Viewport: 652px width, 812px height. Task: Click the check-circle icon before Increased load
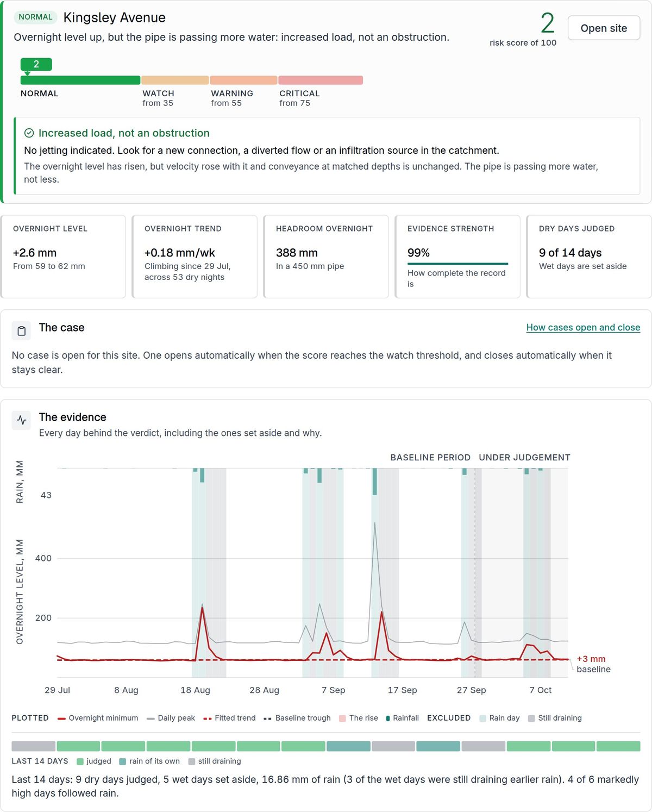click(x=29, y=133)
